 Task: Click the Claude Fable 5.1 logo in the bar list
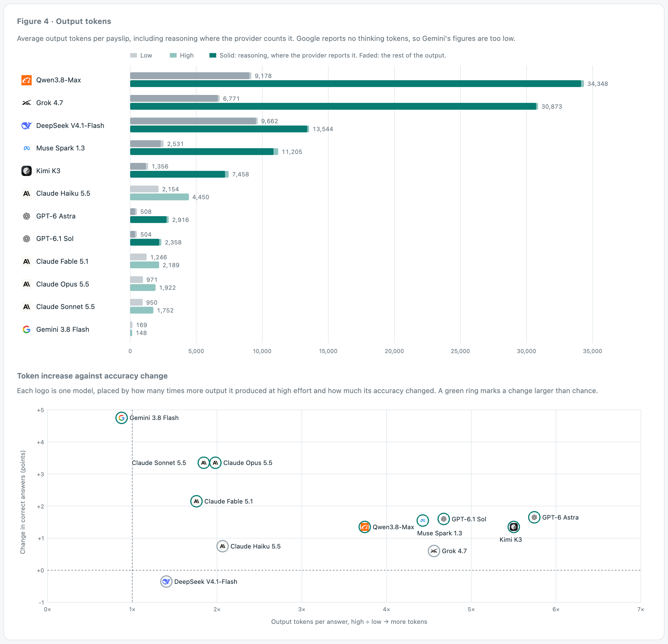click(x=27, y=261)
